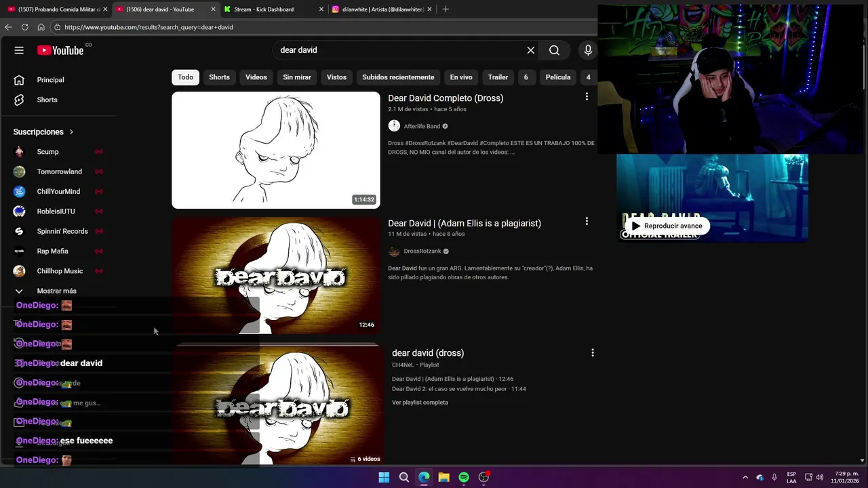This screenshot has width=868, height=488.
Task: Open options menu for Adam Ellis plagiarist video
Action: click(x=587, y=222)
